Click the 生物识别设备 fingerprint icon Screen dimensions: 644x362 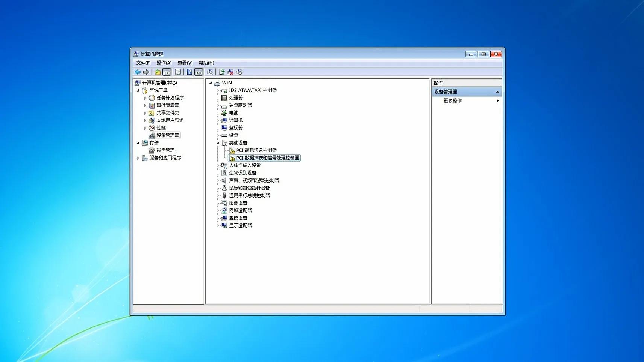click(224, 173)
